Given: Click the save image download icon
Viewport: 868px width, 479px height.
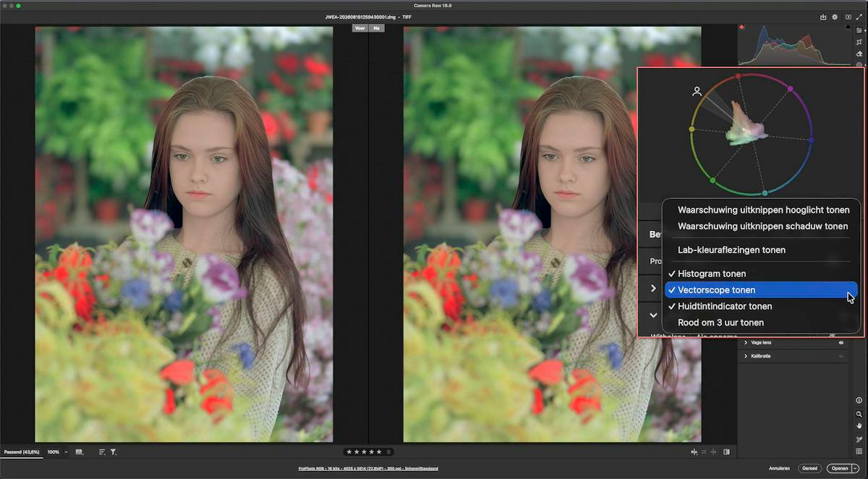Looking at the screenshot, I should click(822, 17).
